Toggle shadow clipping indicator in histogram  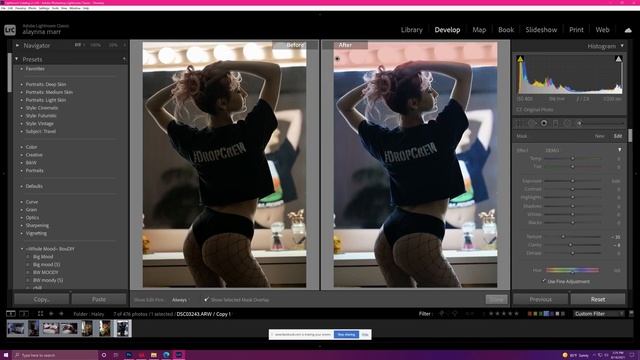pyautogui.click(x=520, y=59)
